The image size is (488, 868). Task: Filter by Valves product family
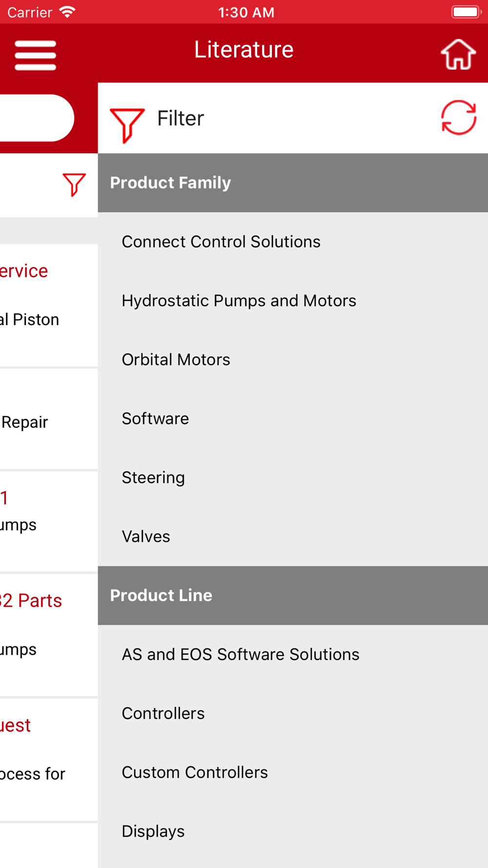pyautogui.click(x=293, y=537)
